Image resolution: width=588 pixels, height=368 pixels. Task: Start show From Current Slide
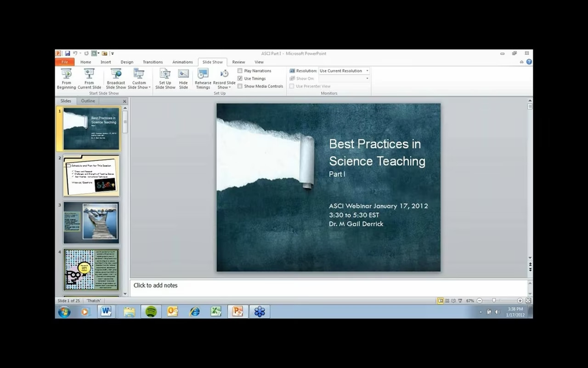pyautogui.click(x=89, y=79)
